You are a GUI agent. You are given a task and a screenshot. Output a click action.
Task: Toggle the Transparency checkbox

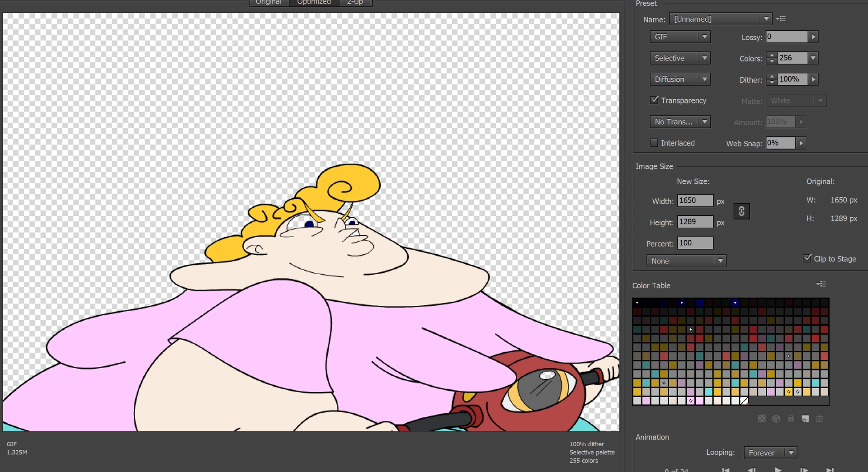point(654,100)
